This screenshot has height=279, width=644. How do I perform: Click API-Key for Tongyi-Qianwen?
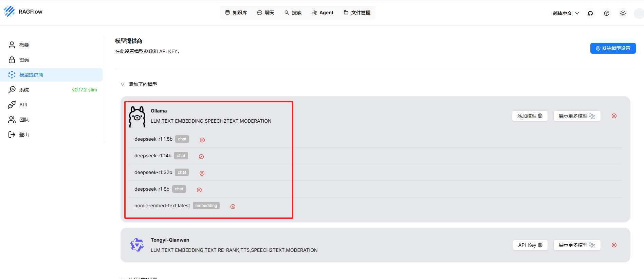coord(530,245)
